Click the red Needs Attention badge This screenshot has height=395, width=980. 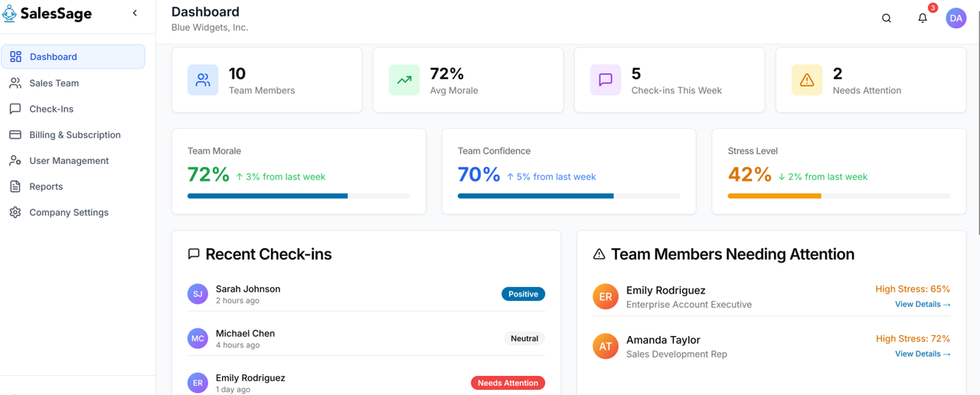click(508, 383)
